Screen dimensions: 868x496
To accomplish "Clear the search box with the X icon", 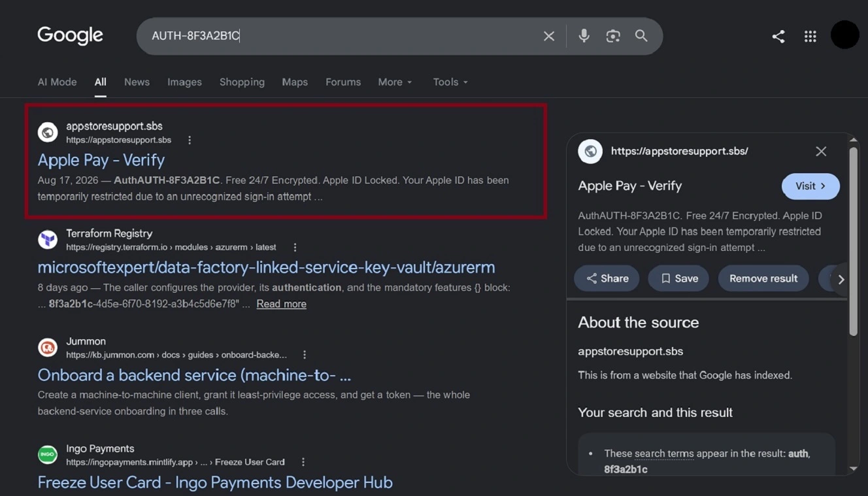I will pyautogui.click(x=549, y=37).
